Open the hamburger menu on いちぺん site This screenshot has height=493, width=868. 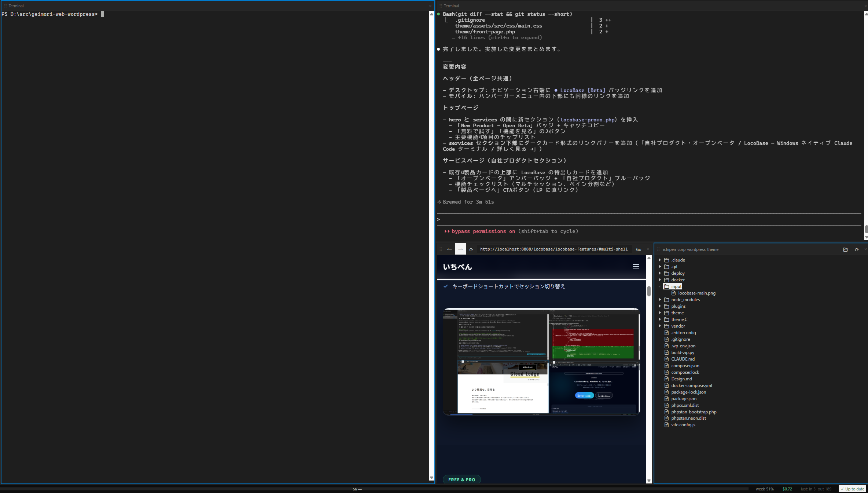click(x=636, y=267)
